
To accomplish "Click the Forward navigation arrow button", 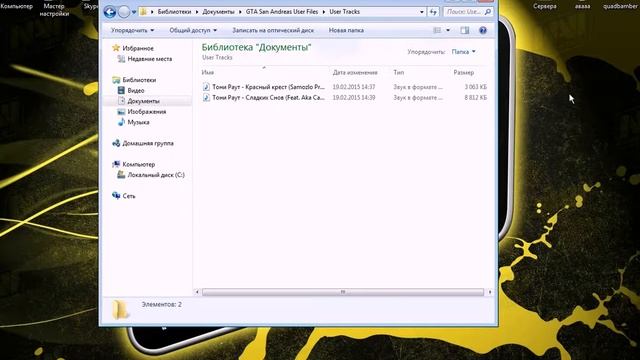I will coord(124,12).
